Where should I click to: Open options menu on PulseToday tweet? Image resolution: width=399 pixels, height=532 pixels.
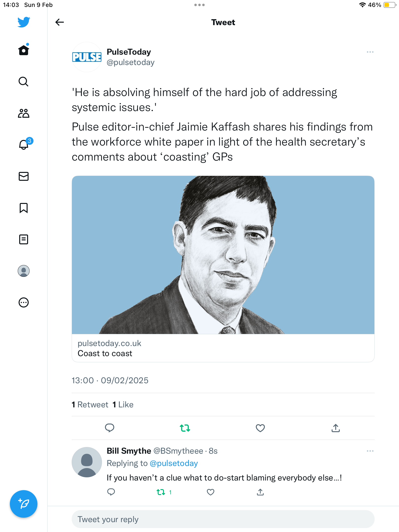pyautogui.click(x=370, y=52)
